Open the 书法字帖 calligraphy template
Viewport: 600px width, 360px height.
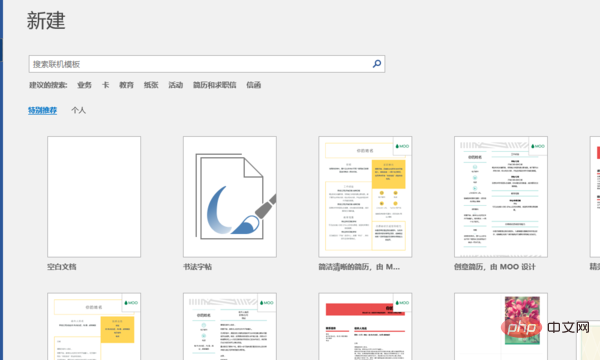[230, 197]
